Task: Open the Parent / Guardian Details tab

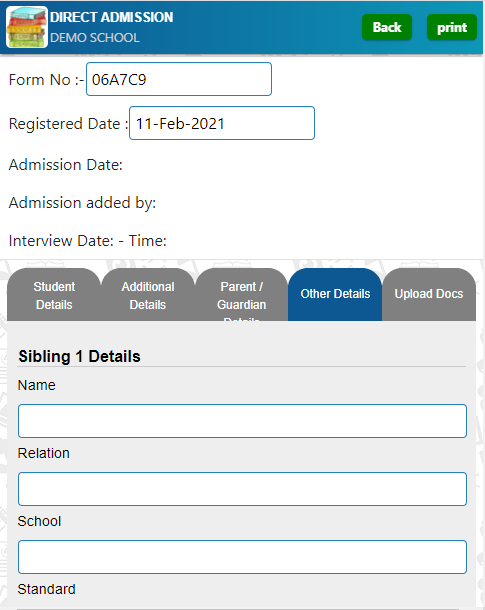Action: coord(242,295)
